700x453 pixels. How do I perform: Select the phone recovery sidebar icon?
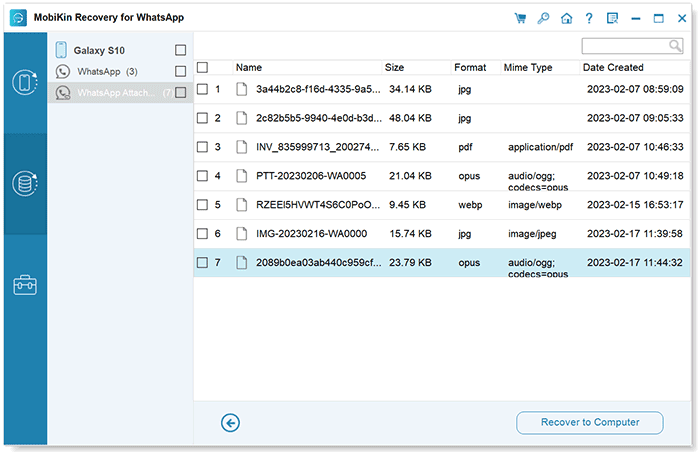pyautogui.click(x=25, y=83)
